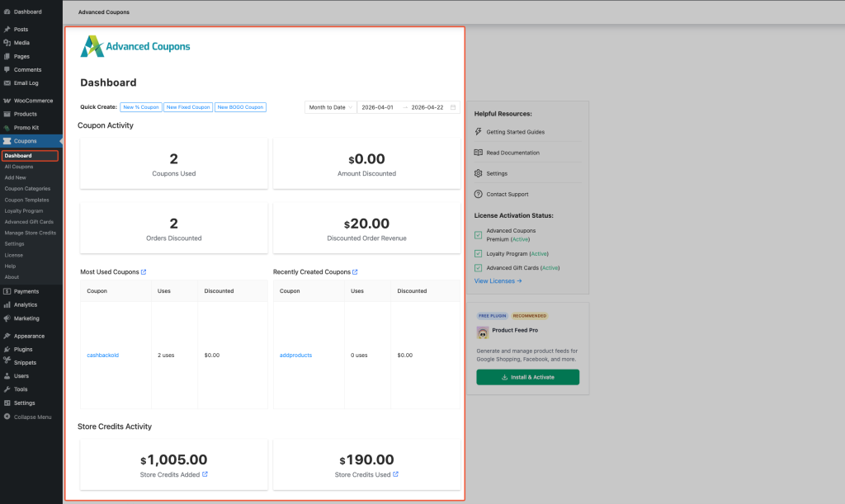Viewport: 845px width, 504px height.
Task: Click New BOGO Coupon quick create button
Action: click(x=240, y=107)
